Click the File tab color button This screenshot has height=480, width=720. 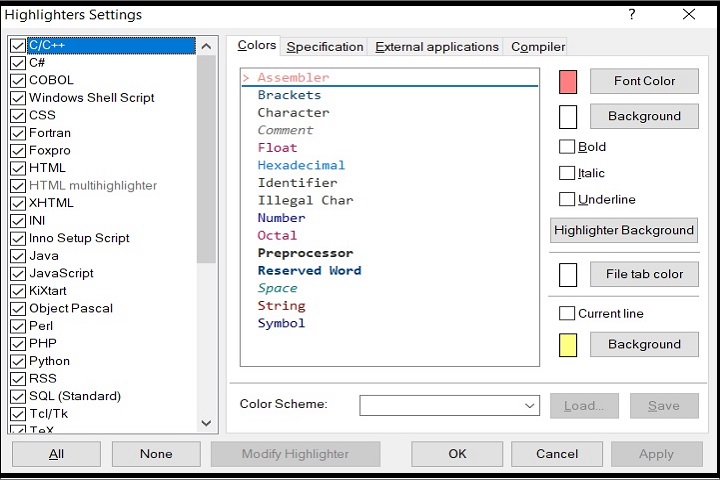pos(644,274)
